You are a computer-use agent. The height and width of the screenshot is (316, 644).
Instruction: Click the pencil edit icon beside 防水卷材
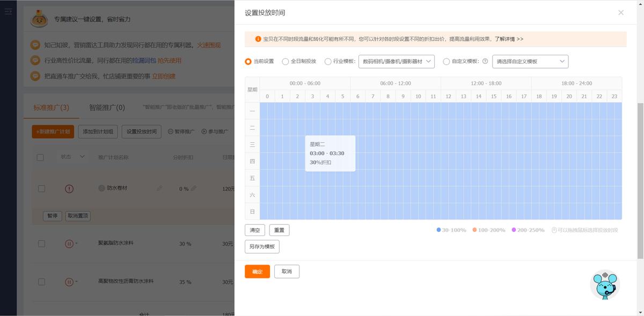[160, 188]
